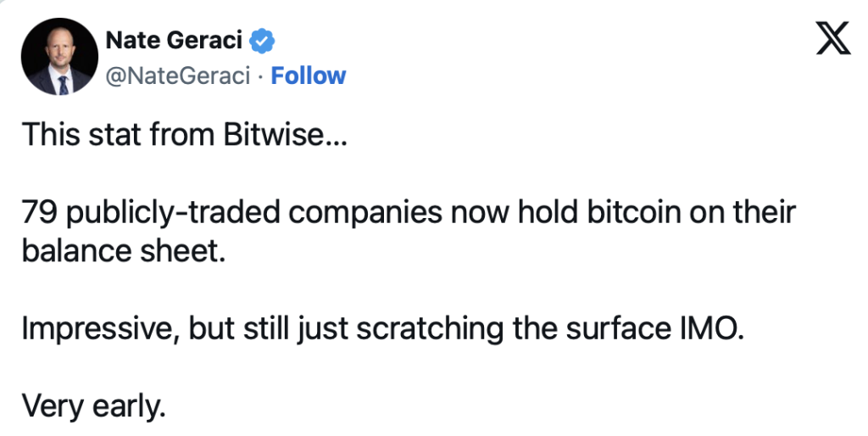Open the Nate Geraci display name

pos(174,41)
